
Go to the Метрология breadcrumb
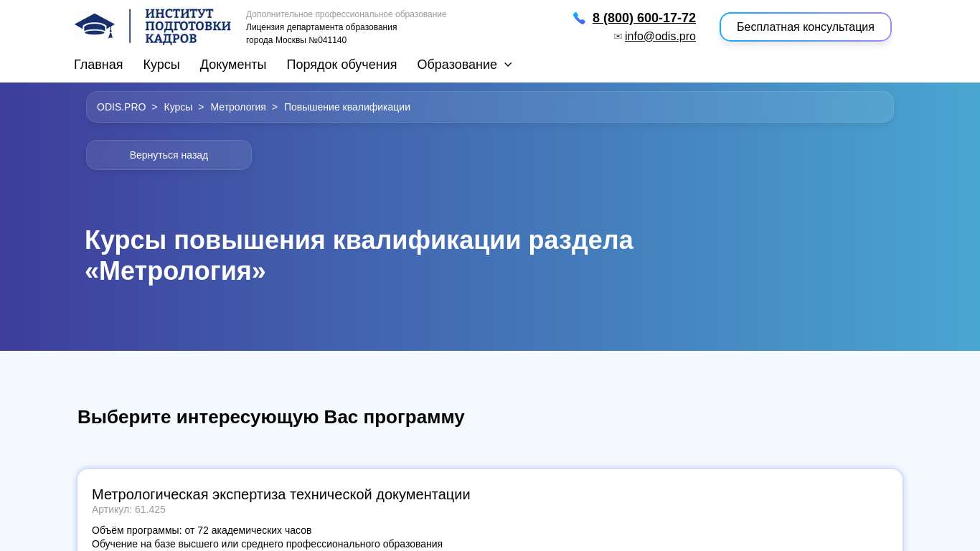tap(238, 107)
